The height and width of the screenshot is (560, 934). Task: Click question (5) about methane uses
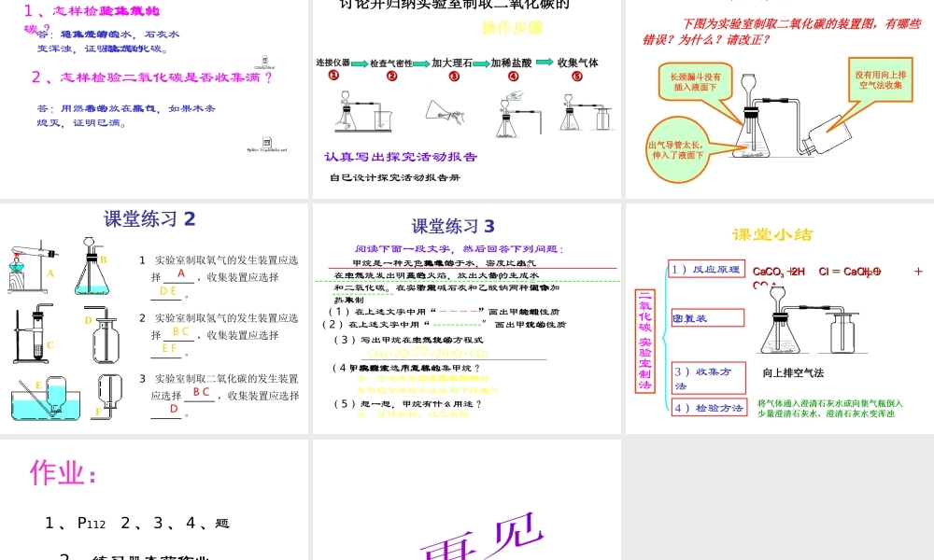407,404
